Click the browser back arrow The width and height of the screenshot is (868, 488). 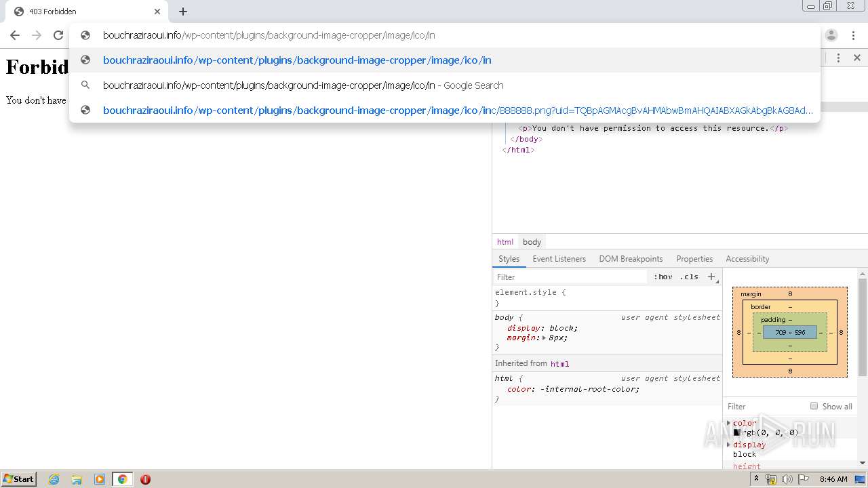tap(15, 35)
